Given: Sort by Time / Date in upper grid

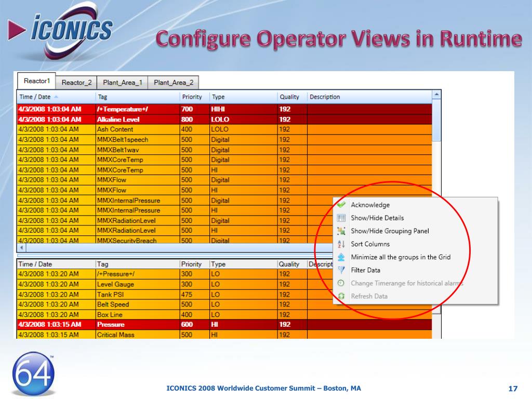Looking at the screenshot, I should coord(56,97).
